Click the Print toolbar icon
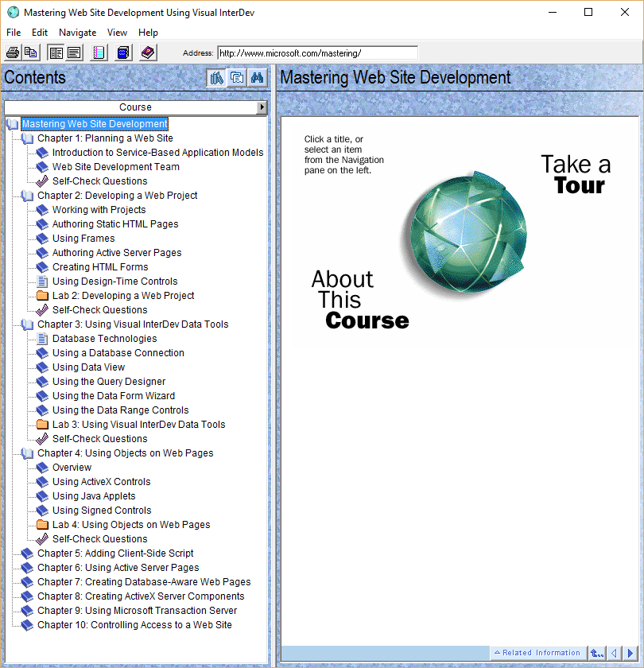This screenshot has height=668, width=644. click(13, 52)
